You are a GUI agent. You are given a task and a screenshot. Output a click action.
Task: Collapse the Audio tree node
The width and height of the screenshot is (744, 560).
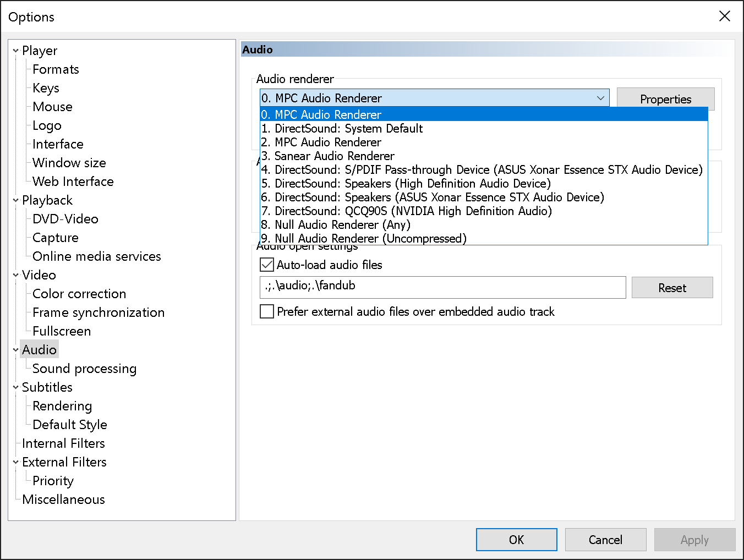pyautogui.click(x=15, y=350)
